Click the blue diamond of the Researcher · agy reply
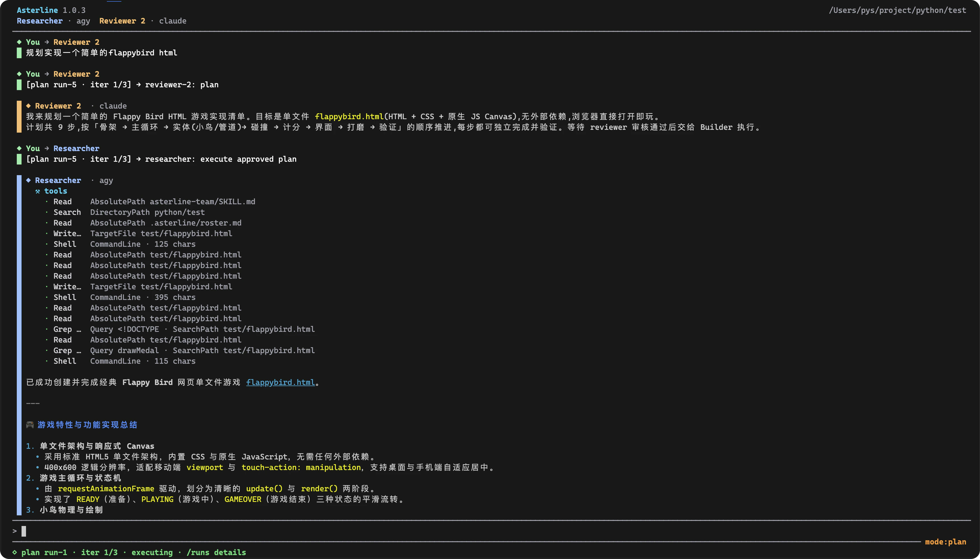This screenshot has height=559, width=980. coord(29,180)
